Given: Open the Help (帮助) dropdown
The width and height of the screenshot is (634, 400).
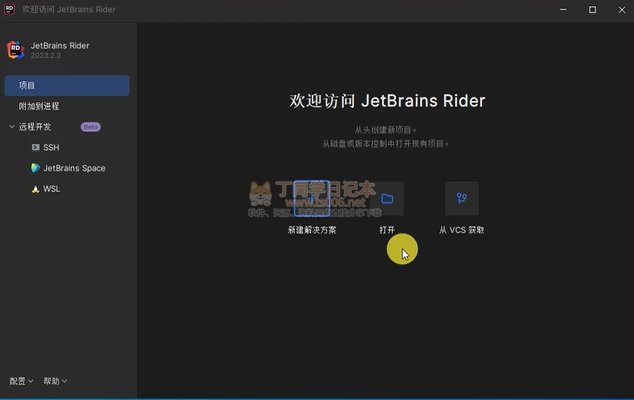Looking at the screenshot, I should pos(55,381).
